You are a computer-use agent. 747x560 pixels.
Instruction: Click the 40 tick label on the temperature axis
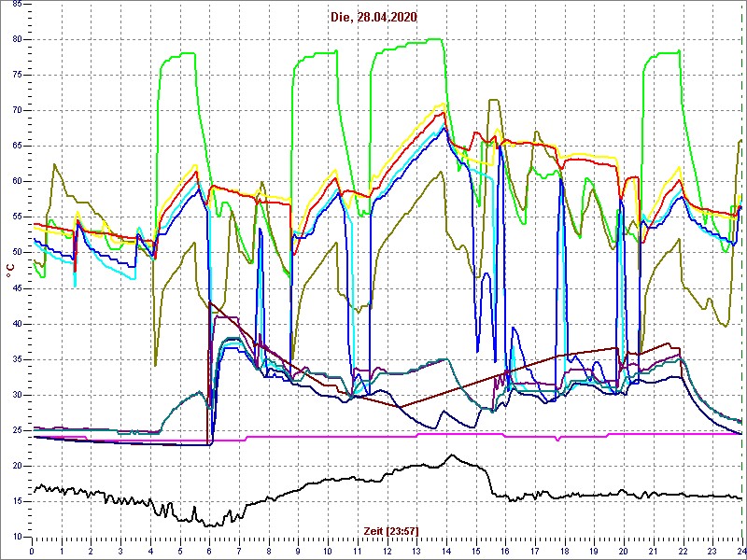[16, 324]
